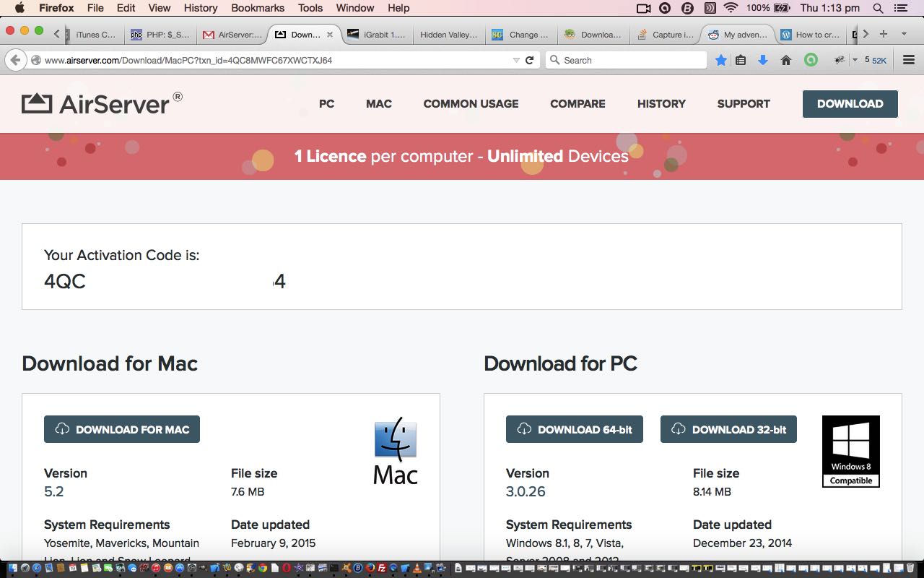Open Spotlight search magnifier icon
924x578 pixels.
click(x=878, y=8)
